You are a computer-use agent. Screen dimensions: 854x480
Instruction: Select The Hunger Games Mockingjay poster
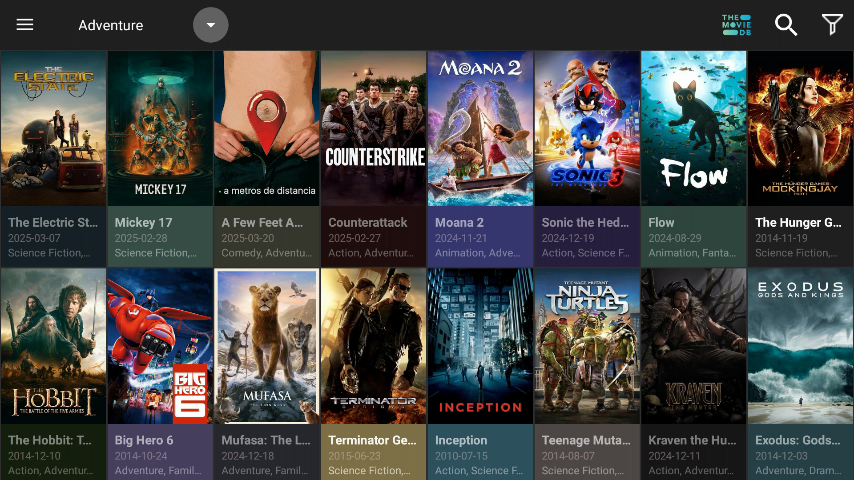800,129
